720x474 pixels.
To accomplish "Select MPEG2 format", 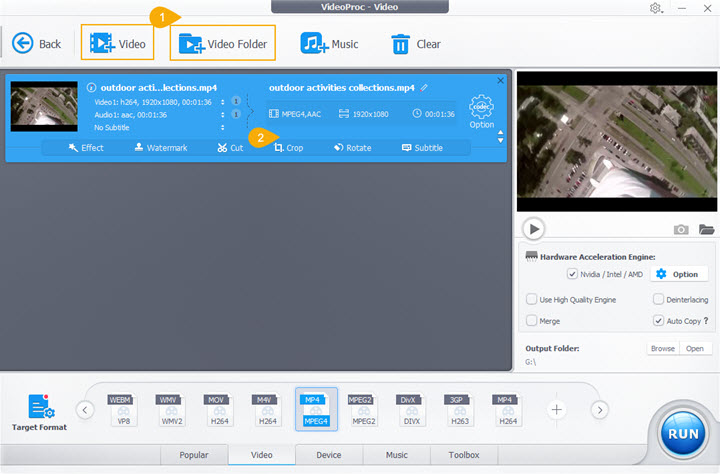I will [364, 409].
